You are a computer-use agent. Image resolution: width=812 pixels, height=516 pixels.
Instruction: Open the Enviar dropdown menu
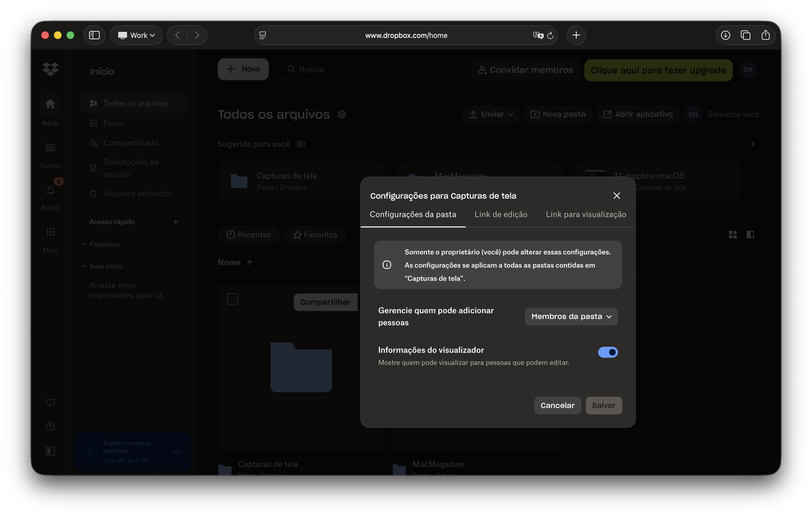click(491, 113)
